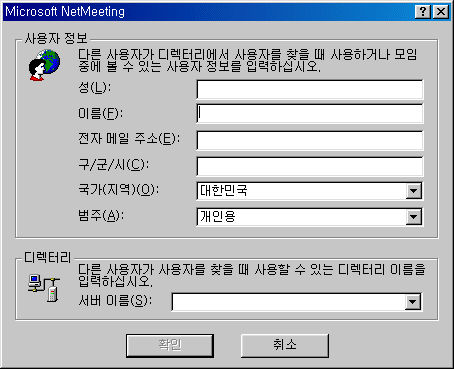Click the user-with-globe icon in 사용자 정보

(44, 65)
